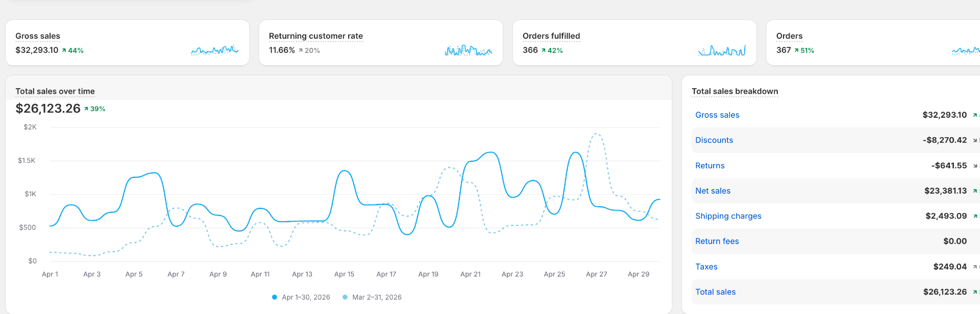Open the Return fees breakdown link

(717, 241)
